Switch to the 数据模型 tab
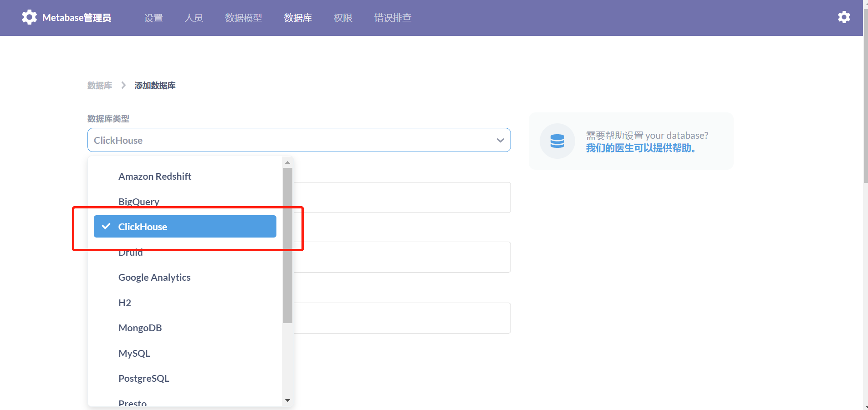The width and height of the screenshot is (868, 410). (x=244, y=18)
